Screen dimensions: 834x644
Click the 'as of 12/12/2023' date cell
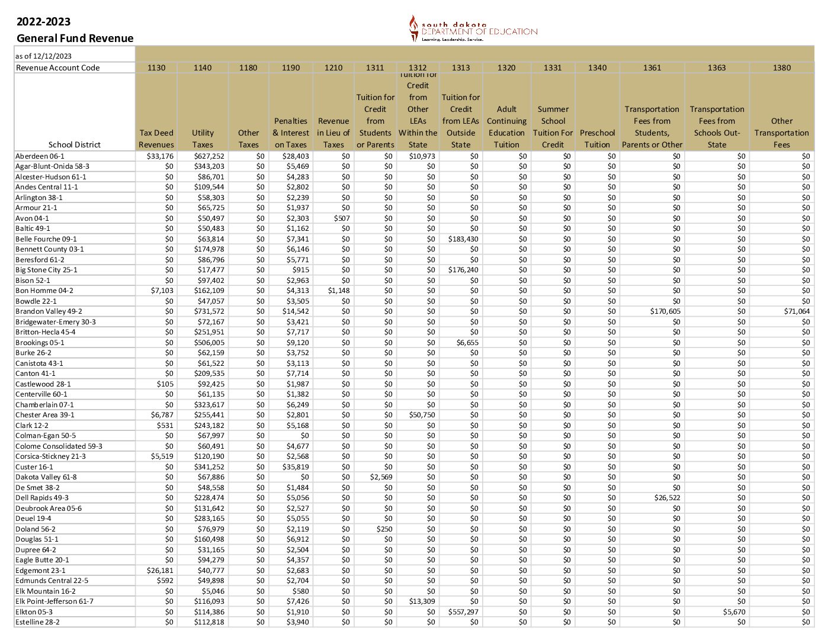pos(43,56)
